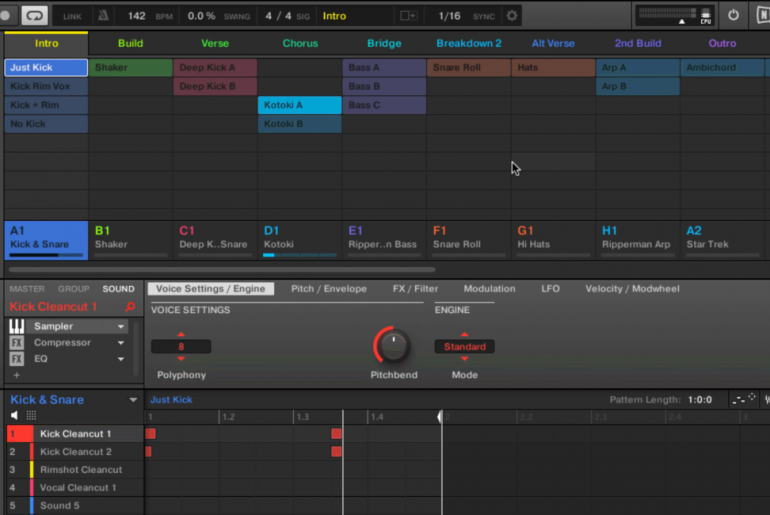Click the horizontal arranger scrollbar
This screenshot has height=515, width=770.
[x=222, y=270]
